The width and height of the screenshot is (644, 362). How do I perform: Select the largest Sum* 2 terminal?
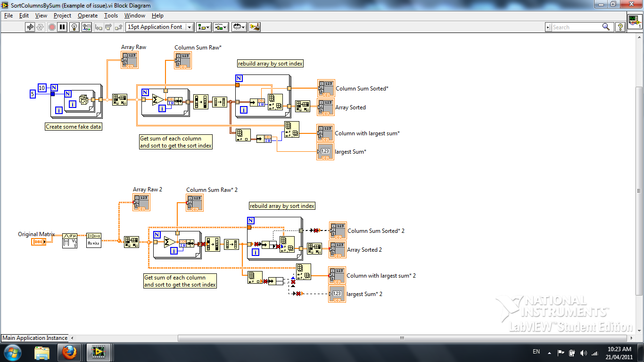point(337,294)
